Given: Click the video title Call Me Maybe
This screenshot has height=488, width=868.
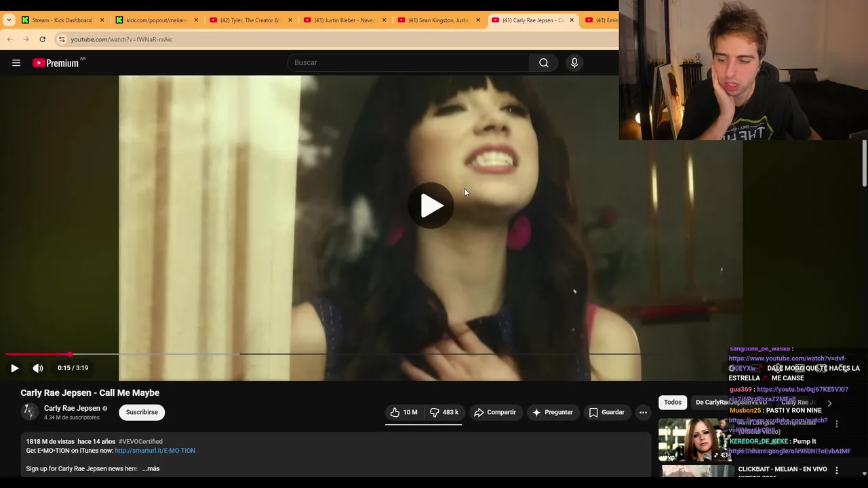Looking at the screenshot, I should [90, 392].
